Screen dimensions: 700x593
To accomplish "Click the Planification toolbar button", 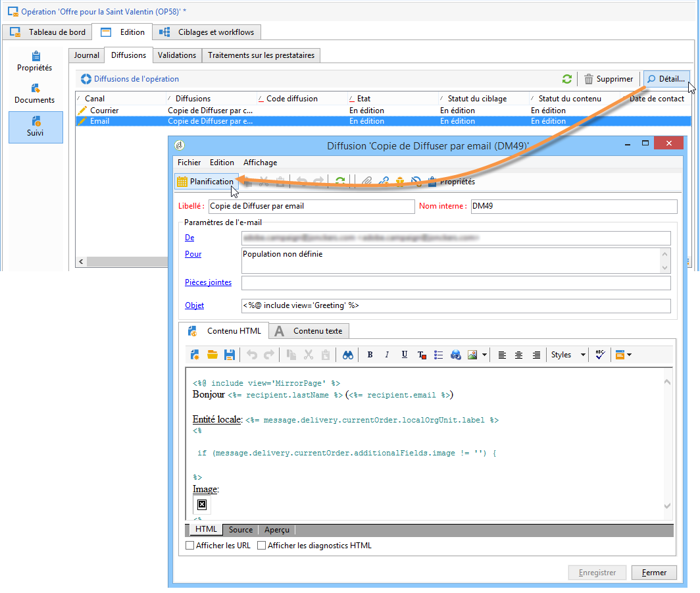I will (205, 182).
